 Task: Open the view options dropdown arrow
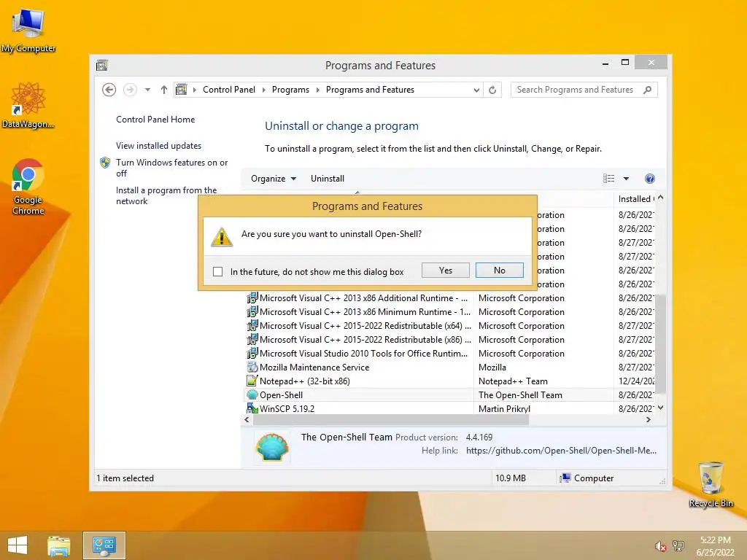[626, 179]
